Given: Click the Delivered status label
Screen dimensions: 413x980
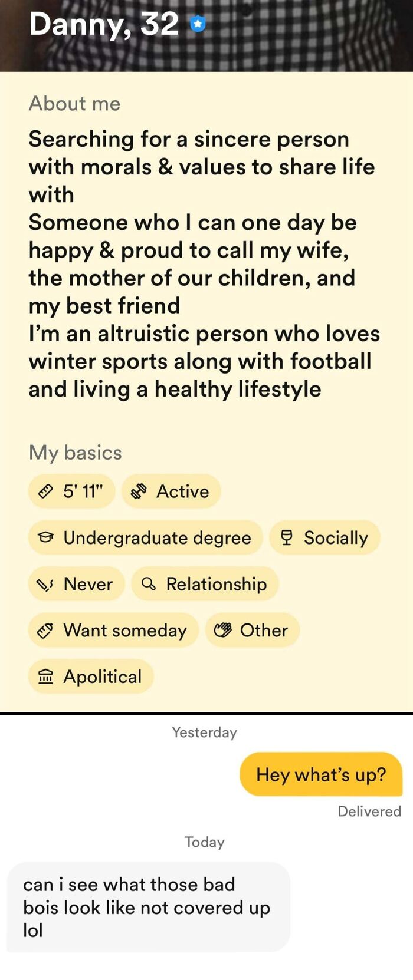Looking at the screenshot, I should (368, 811).
